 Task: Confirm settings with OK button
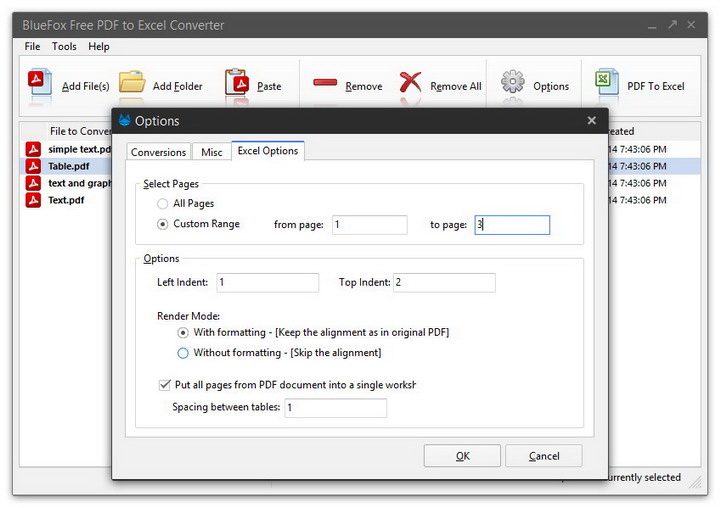point(462,456)
